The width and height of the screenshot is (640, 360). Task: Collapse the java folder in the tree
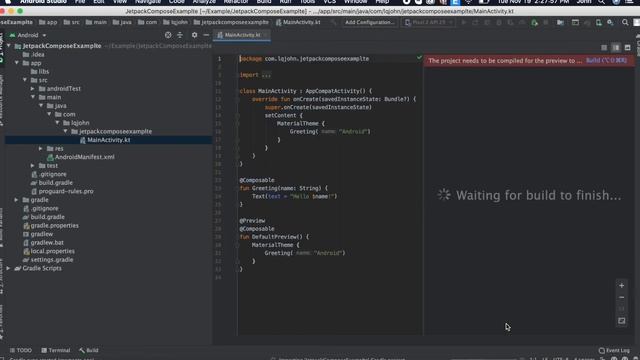click(x=41, y=106)
